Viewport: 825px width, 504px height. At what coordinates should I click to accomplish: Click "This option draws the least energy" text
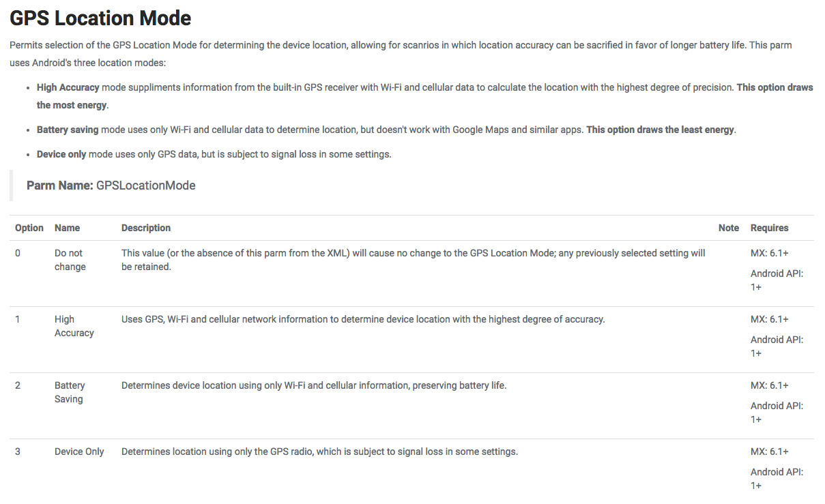coord(660,130)
